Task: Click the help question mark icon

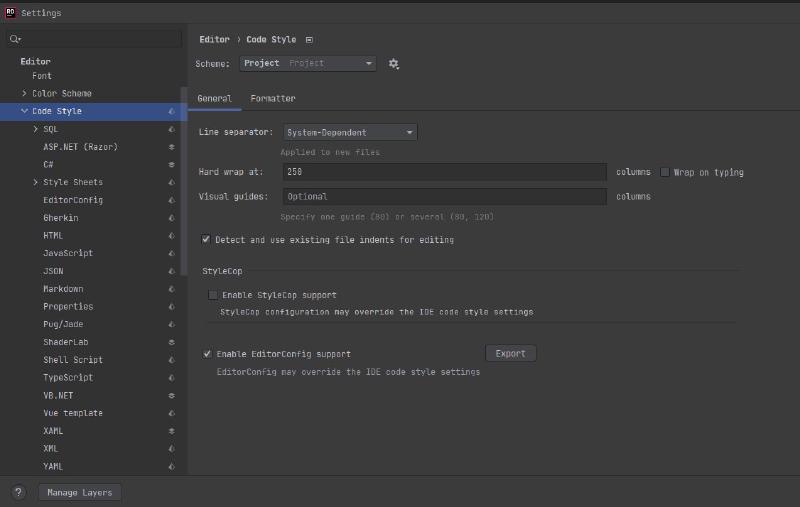Action: [x=18, y=492]
